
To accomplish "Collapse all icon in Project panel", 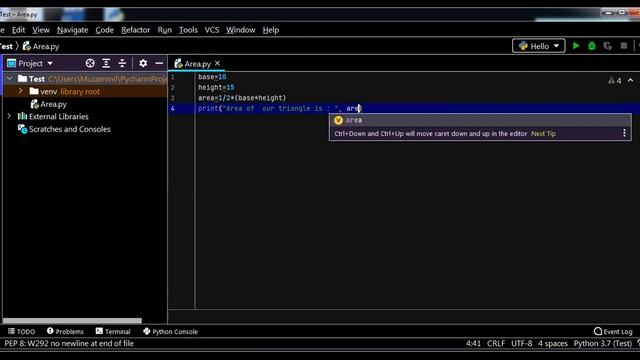I will pos(122,63).
